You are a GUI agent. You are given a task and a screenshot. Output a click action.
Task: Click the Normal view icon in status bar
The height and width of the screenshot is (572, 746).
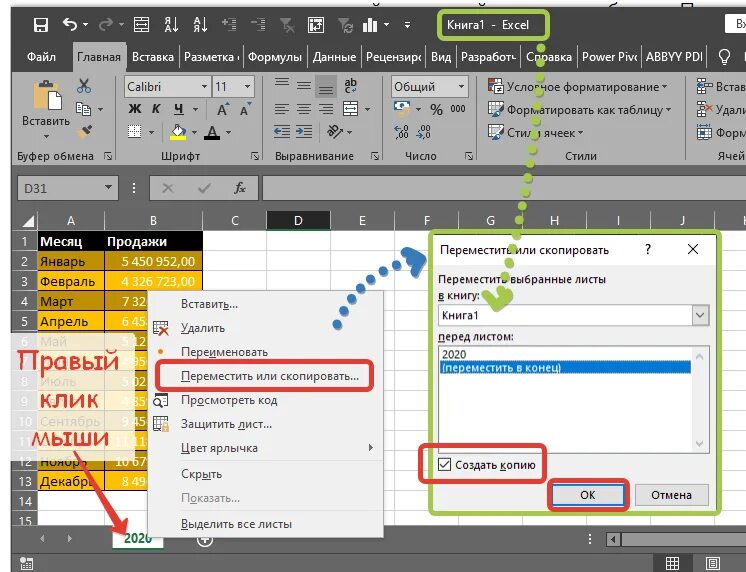click(x=672, y=563)
